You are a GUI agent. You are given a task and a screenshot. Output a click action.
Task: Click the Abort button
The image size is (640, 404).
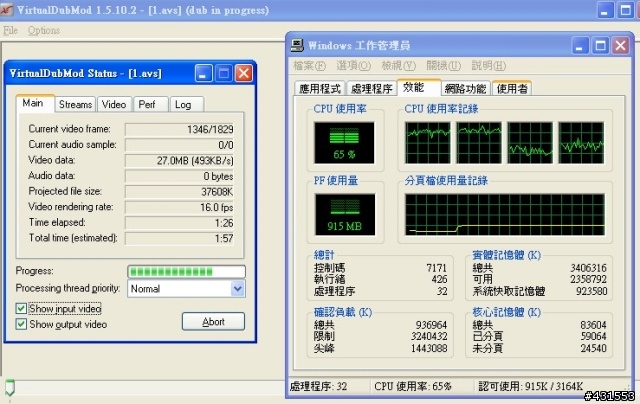213,322
